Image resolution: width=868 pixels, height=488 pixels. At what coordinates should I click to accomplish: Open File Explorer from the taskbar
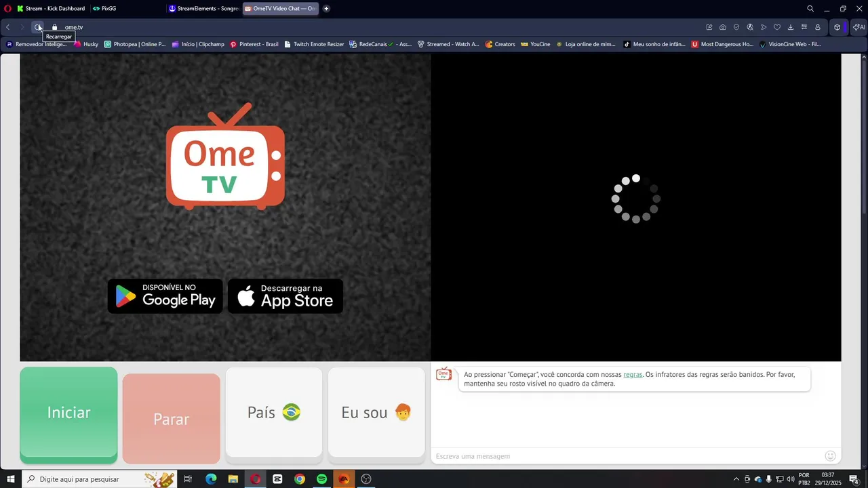233,479
